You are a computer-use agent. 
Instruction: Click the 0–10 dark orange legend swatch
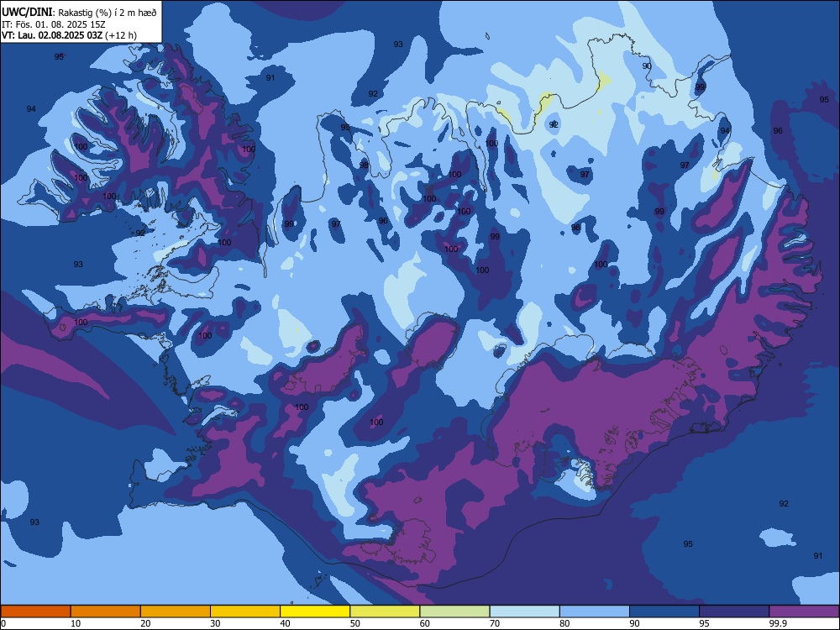pyautogui.click(x=35, y=612)
